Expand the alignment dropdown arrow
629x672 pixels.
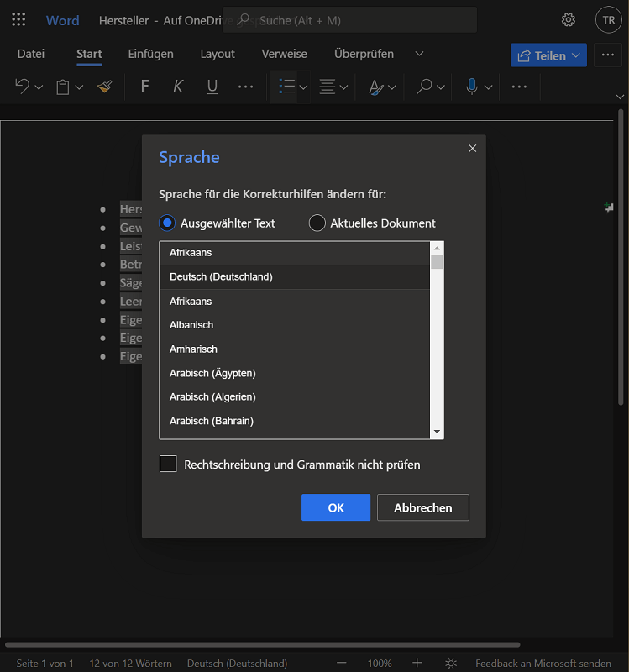[343, 87]
